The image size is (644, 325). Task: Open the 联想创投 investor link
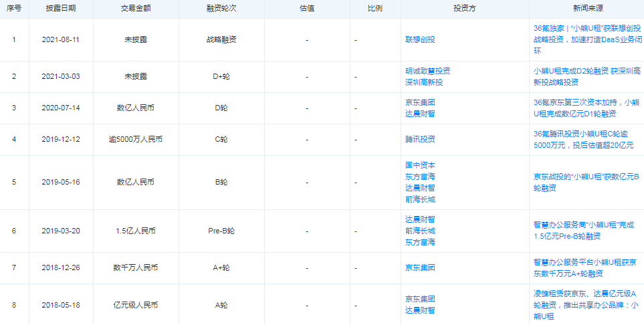[419, 39]
